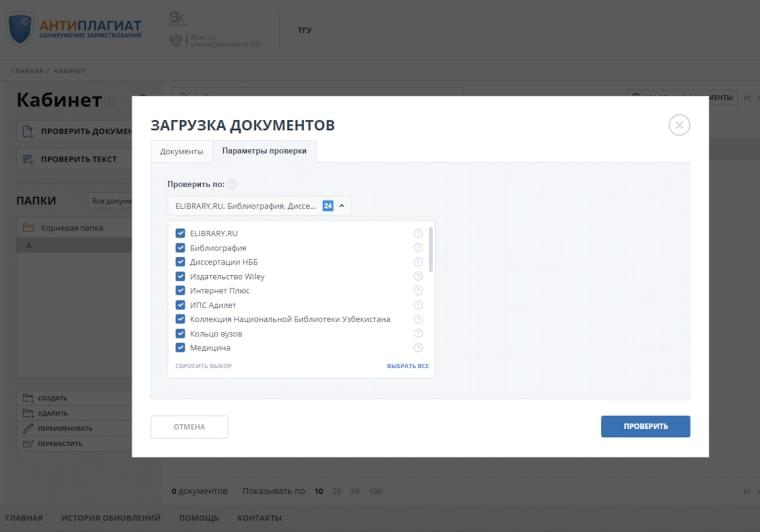
Task: Click the Сбросить выбор link
Action: pos(203,366)
